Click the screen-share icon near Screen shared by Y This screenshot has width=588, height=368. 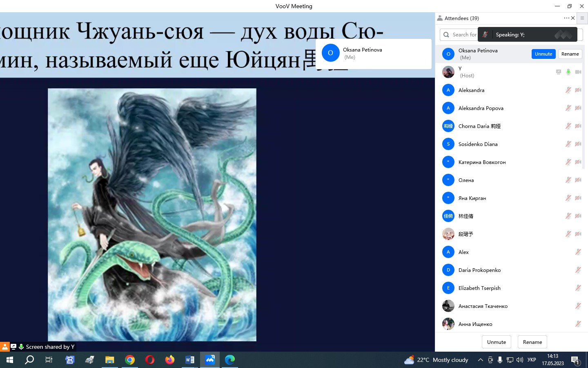click(x=13, y=347)
